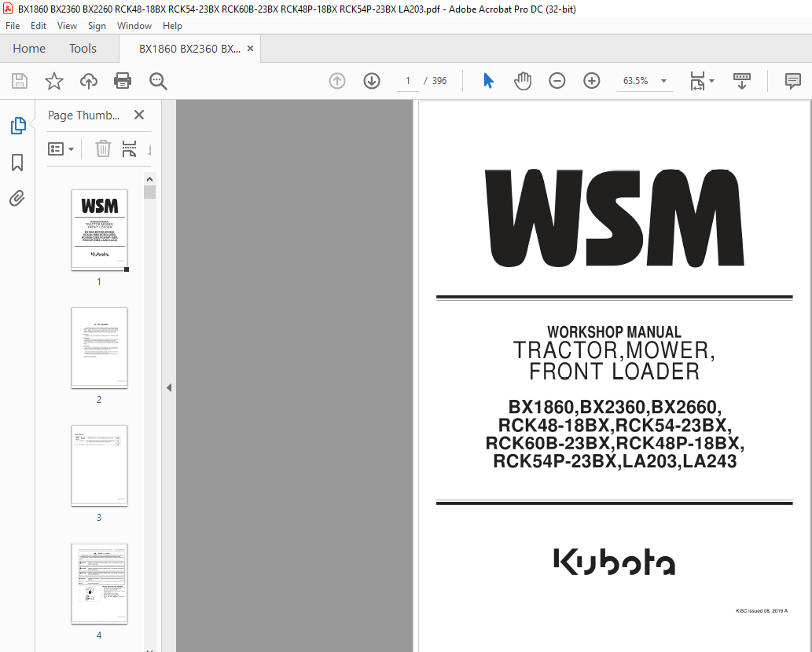Screen dimensions: 812x652
Task: Select page 3 thumbnail
Action: [x=99, y=466]
